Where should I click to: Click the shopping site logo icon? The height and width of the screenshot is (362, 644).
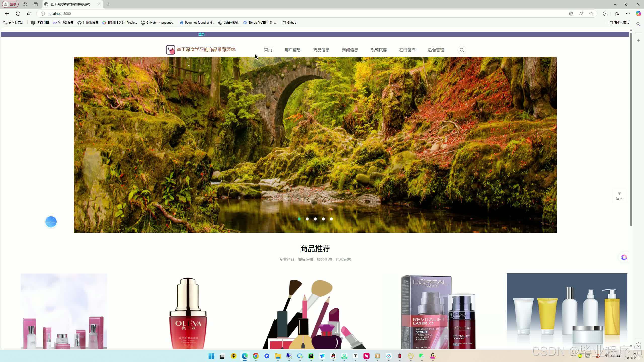[170, 50]
